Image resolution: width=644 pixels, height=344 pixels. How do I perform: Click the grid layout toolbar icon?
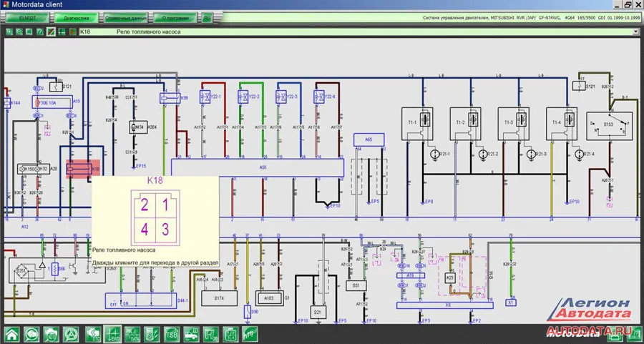(x=62, y=31)
